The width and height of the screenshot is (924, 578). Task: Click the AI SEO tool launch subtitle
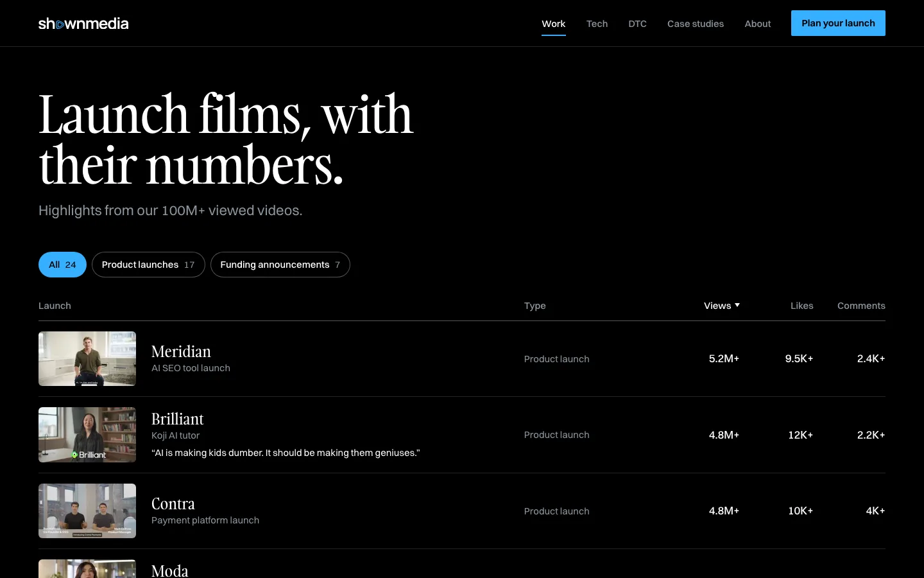pyautogui.click(x=191, y=368)
